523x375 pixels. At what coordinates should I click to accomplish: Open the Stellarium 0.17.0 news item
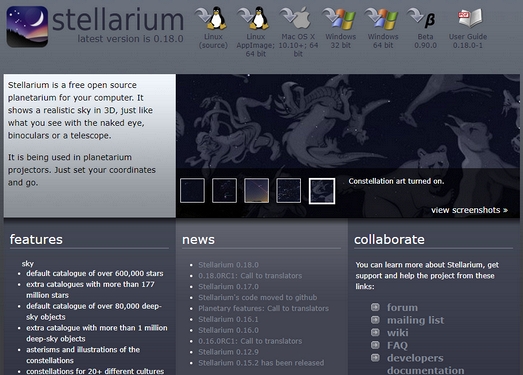point(228,287)
